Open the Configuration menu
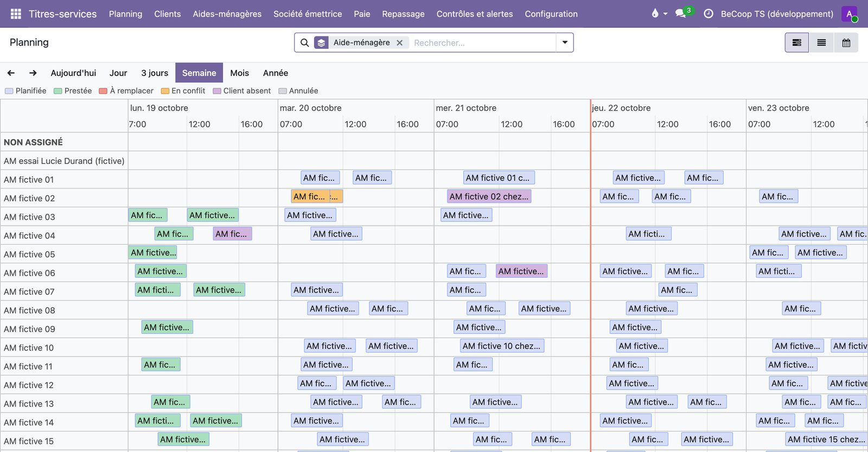The image size is (868, 452). coord(551,14)
